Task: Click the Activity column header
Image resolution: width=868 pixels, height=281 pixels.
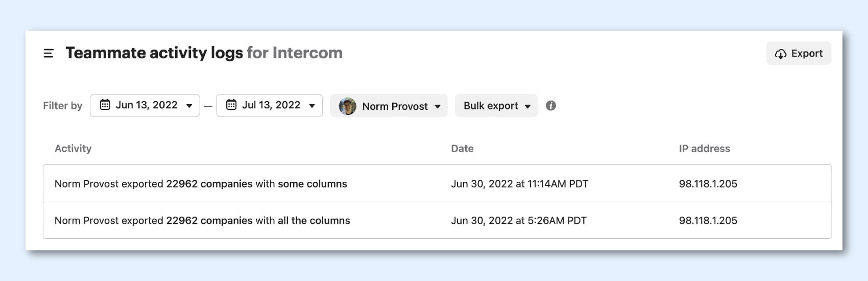Action: pyautogui.click(x=73, y=149)
